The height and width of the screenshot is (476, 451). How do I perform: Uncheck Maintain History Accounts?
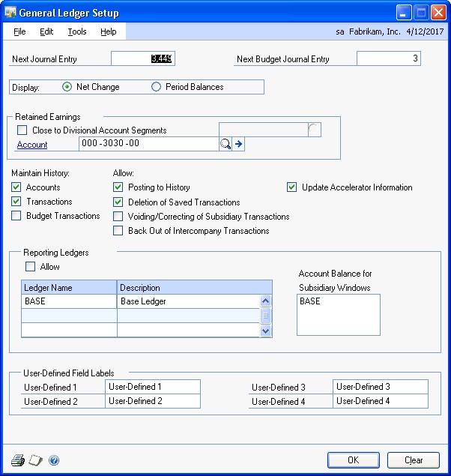point(16,187)
